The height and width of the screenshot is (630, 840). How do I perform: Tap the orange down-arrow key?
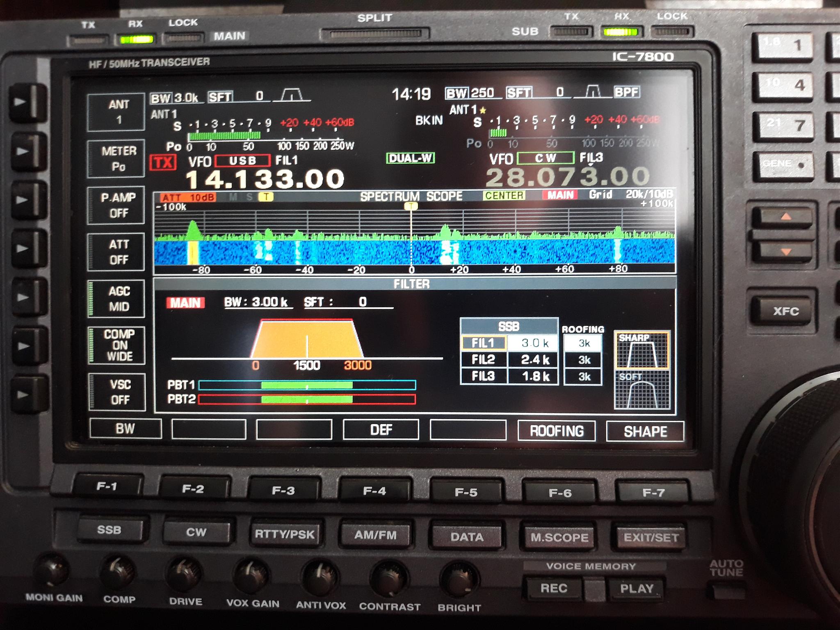point(782,251)
